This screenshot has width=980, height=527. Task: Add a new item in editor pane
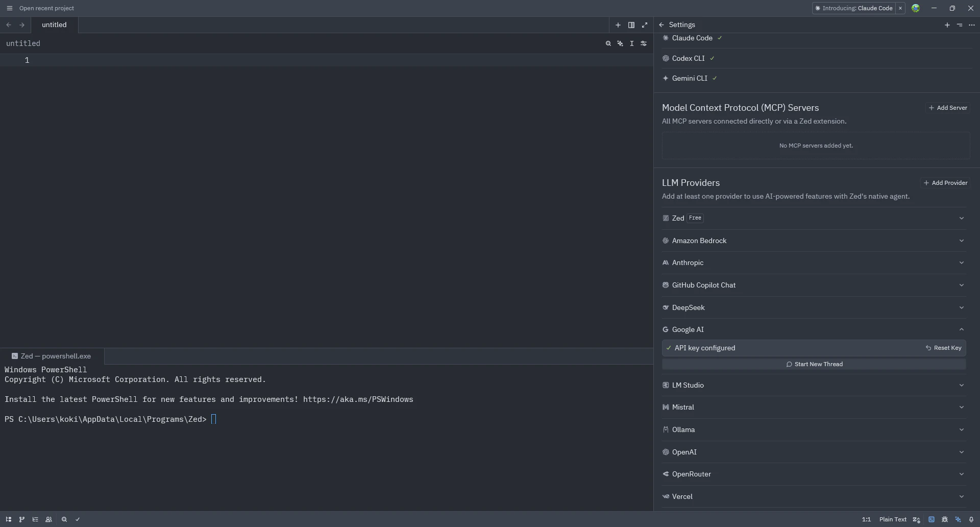tap(618, 25)
